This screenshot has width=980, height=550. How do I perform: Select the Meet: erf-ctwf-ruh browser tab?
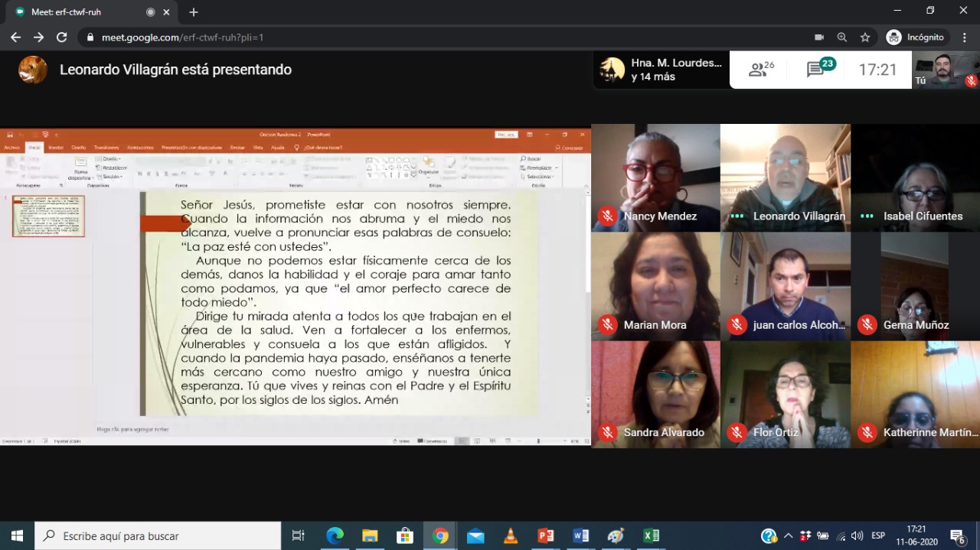pos(84,12)
